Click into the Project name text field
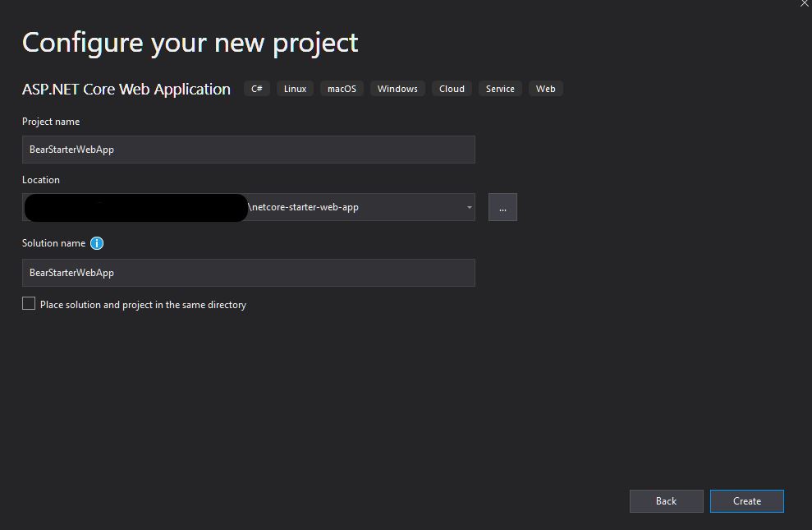Image resolution: width=812 pixels, height=530 pixels. click(248, 150)
